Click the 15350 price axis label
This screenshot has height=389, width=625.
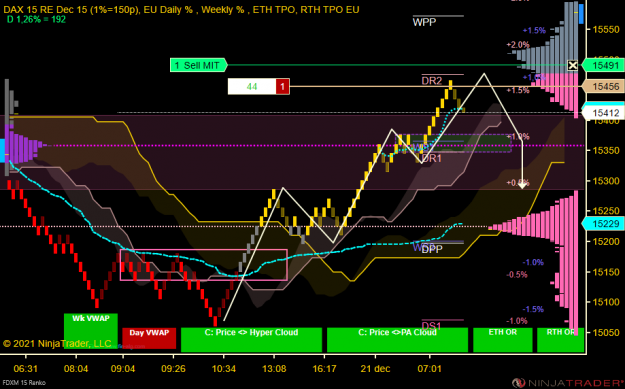click(605, 151)
